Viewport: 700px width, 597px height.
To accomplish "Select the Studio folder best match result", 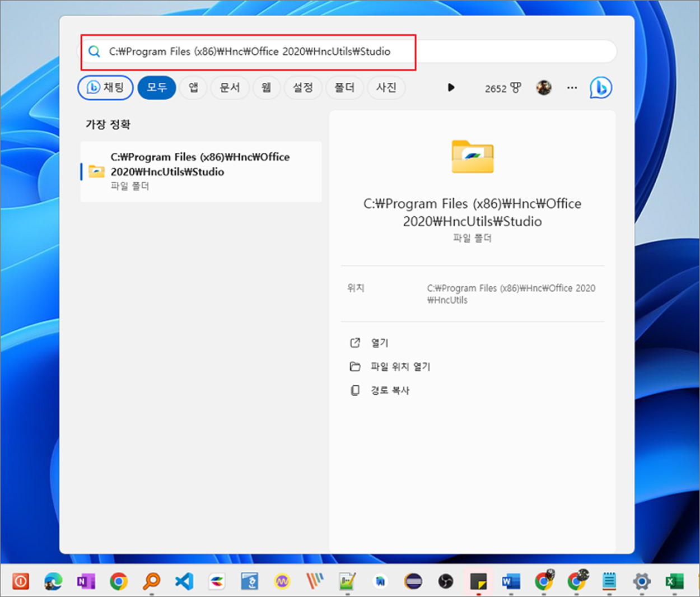I will pyautogui.click(x=201, y=171).
